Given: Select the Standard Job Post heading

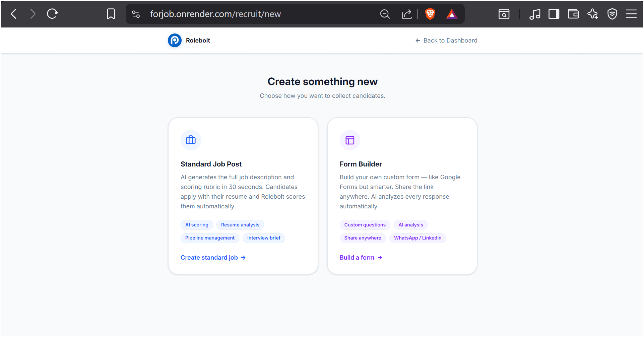Looking at the screenshot, I should 211,164.
